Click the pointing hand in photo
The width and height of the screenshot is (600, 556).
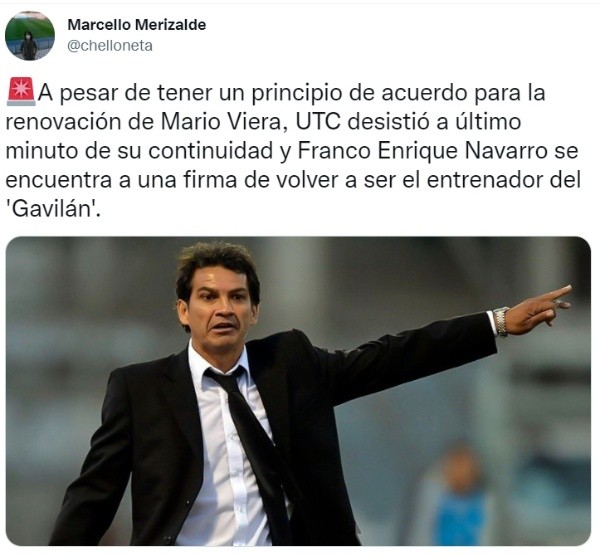tap(539, 310)
